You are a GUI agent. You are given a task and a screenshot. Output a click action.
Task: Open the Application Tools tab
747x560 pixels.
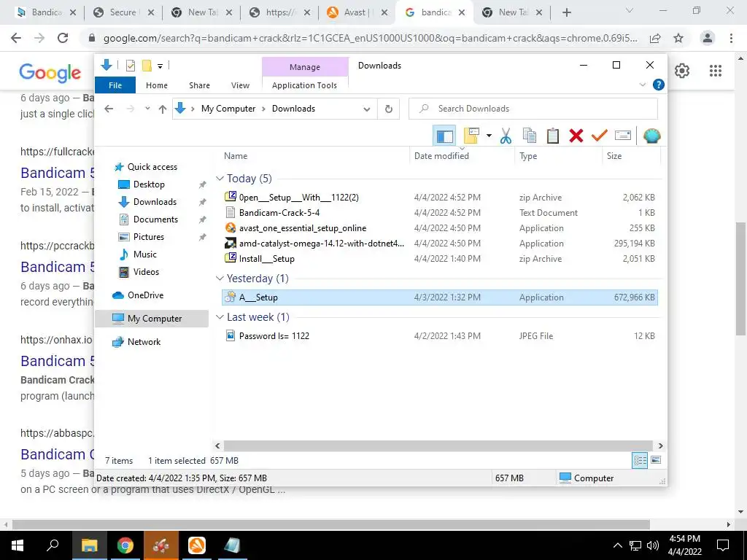click(304, 85)
